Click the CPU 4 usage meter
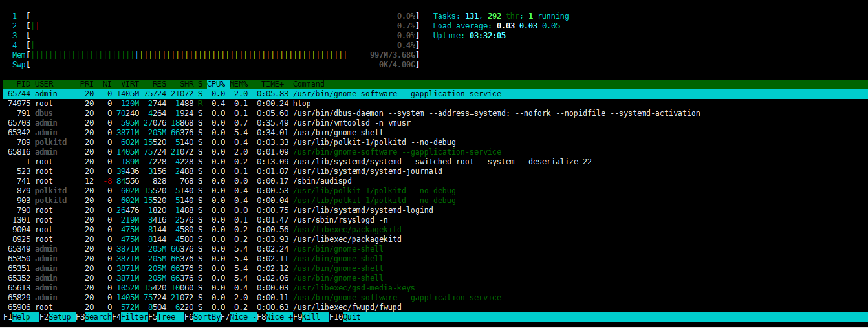 click(216, 45)
